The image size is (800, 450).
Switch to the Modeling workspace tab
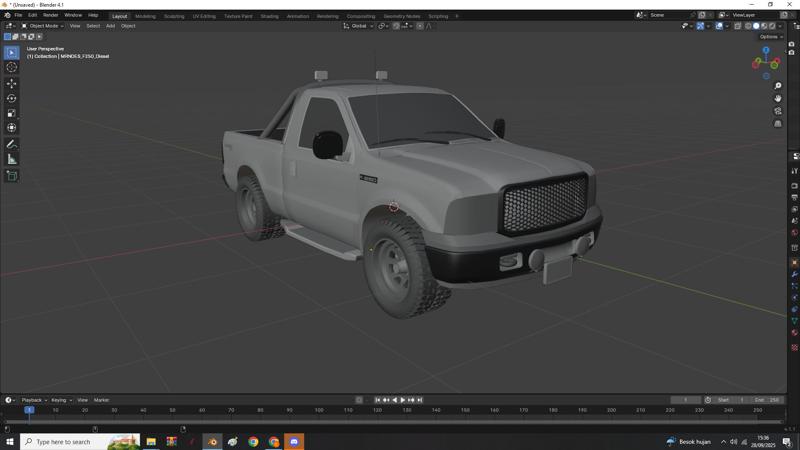coord(145,16)
